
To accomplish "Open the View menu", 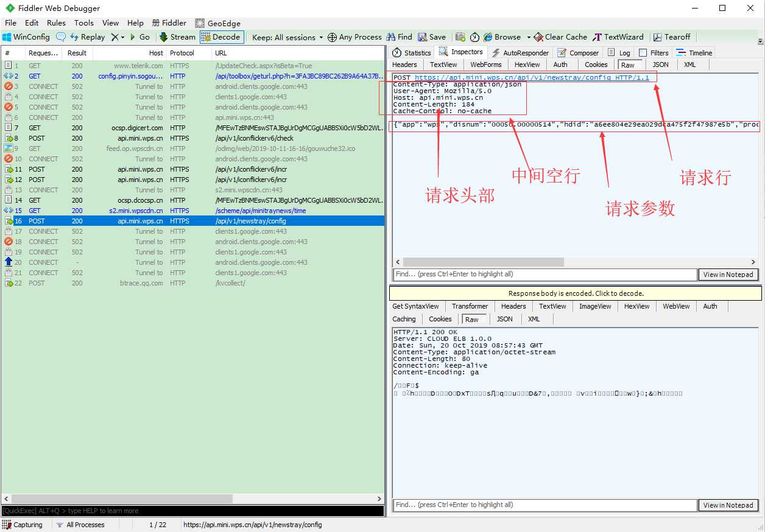I will coord(110,23).
